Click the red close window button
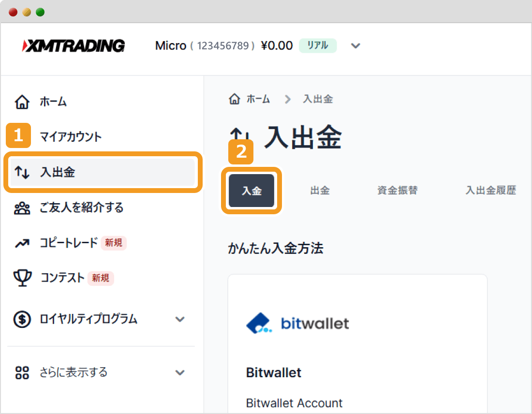Screen dimensions: 532x414 click(x=13, y=12)
